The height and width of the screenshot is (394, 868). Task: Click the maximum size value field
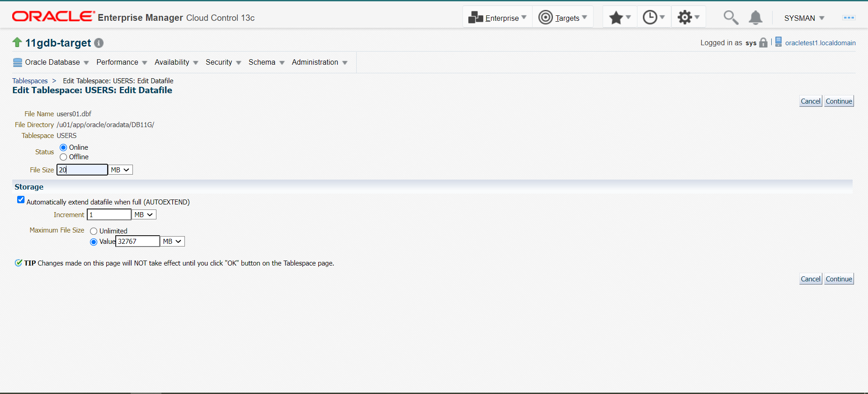pyautogui.click(x=138, y=241)
